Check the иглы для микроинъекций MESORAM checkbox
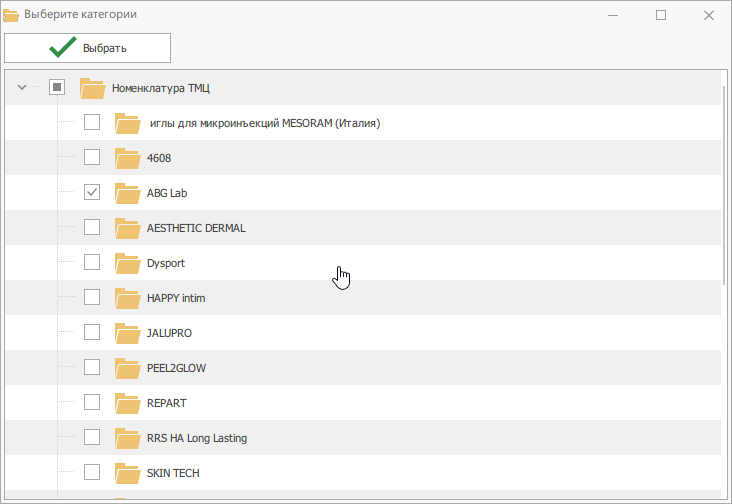This screenshot has height=504, width=732. pos(92,122)
